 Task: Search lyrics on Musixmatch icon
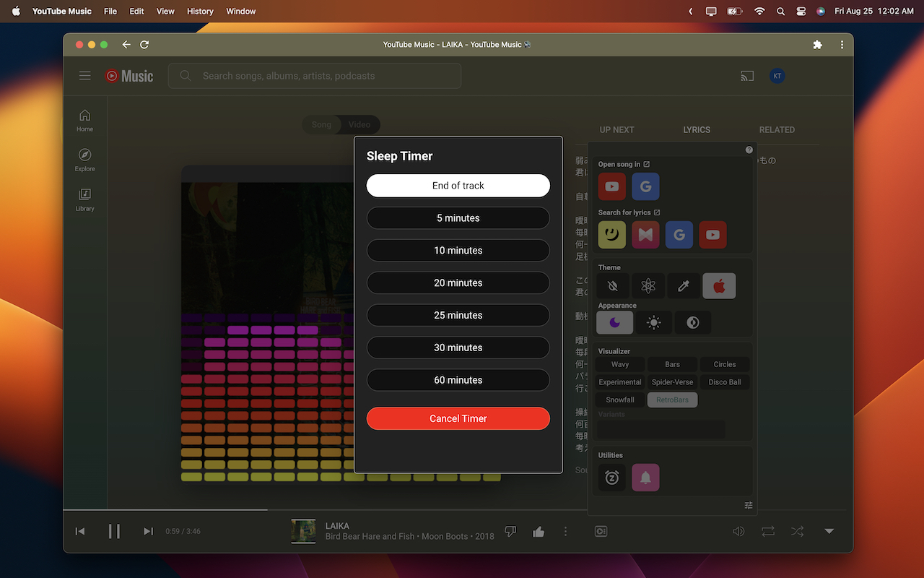click(x=645, y=235)
